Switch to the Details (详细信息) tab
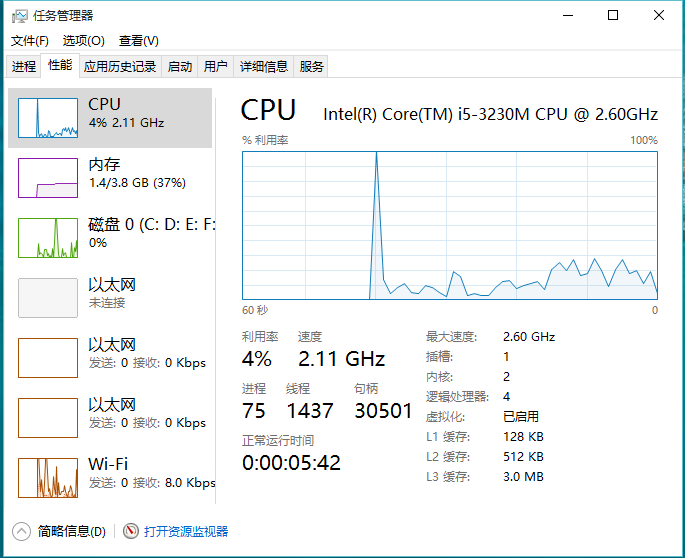The height and width of the screenshot is (558, 685). coord(264,67)
